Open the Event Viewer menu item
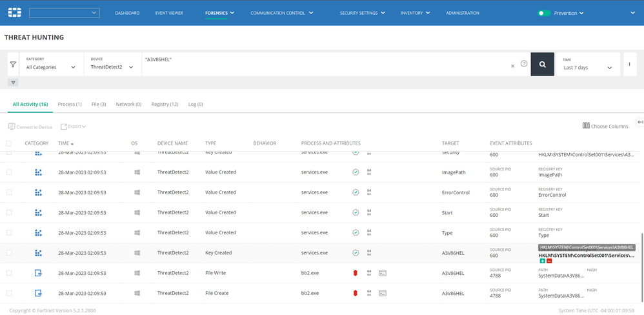Image resolution: width=644 pixels, height=315 pixels. [x=169, y=13]
